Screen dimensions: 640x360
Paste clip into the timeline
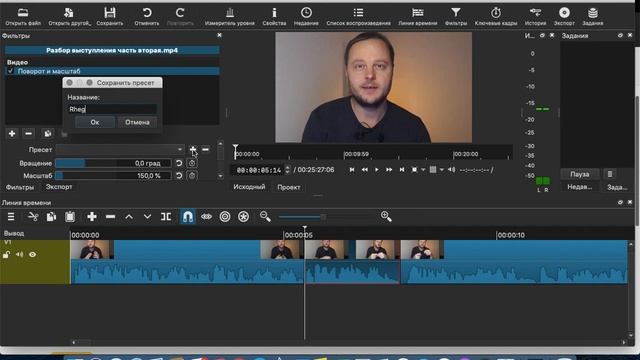pyautogui.click(x=70, y=217)
